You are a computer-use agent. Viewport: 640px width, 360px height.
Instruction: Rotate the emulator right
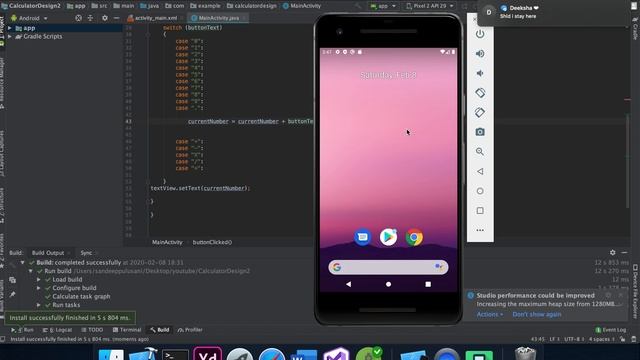[x=480, y=113]
